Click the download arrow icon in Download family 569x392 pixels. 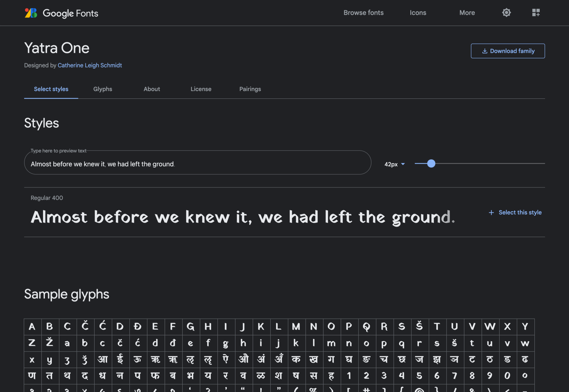[x=485, y=51]
